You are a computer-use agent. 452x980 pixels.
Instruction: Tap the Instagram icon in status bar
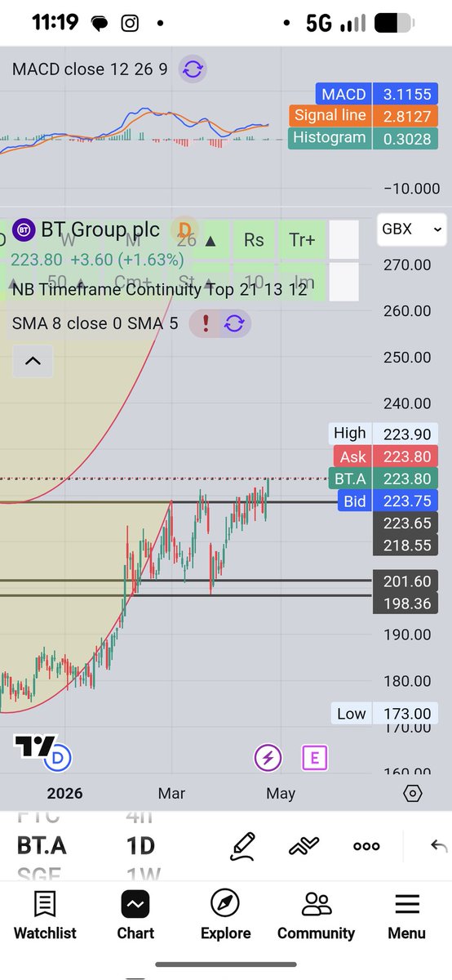pyautogui.click(x=130, y=24)
